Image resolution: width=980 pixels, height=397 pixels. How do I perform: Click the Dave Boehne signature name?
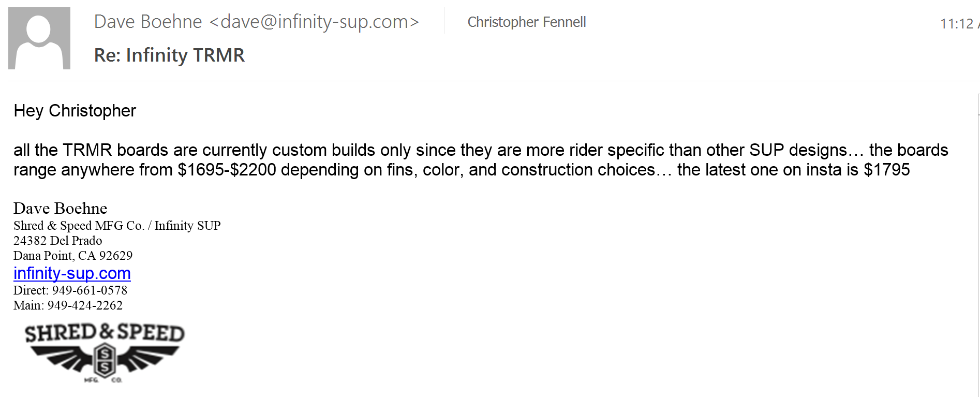[x=60, y=208]
